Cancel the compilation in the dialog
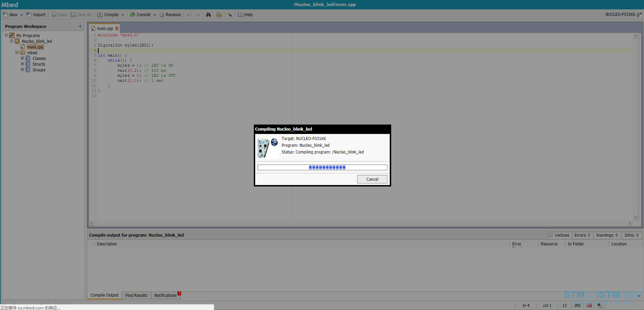Screen dimensions: 644x310 point(372,179)
